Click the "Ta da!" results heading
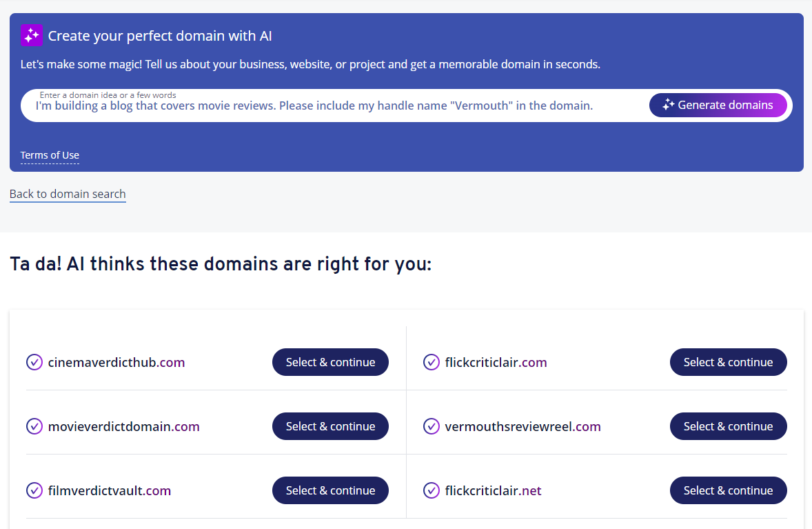This screenshot has width=812, height=529. point(221,263)
